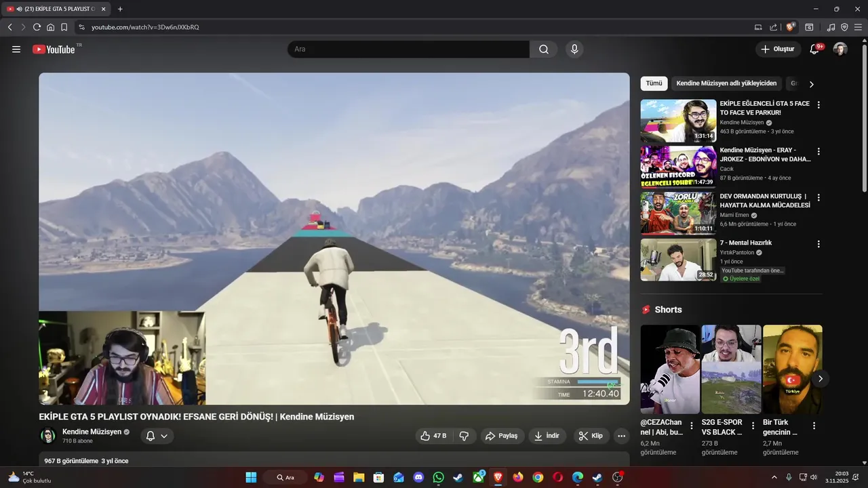Open the Bir Türk gencinin short thumbnail
868x488 pixels.
[x=792, y=369]
